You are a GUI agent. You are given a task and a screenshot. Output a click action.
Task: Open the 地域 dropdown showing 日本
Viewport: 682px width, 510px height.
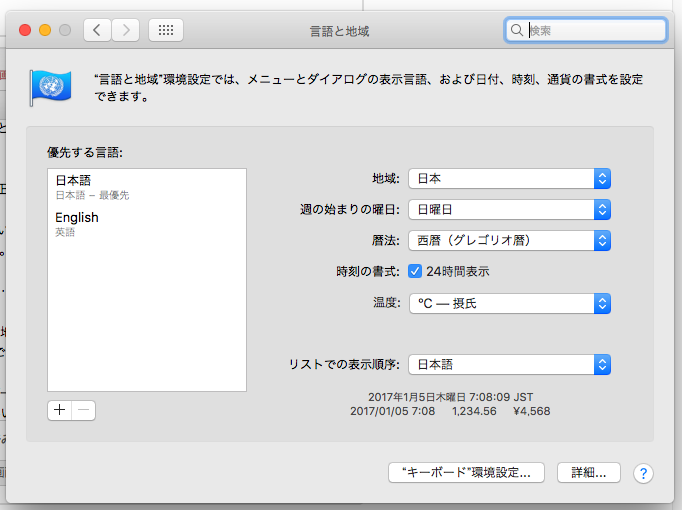[x=509, y=178]
